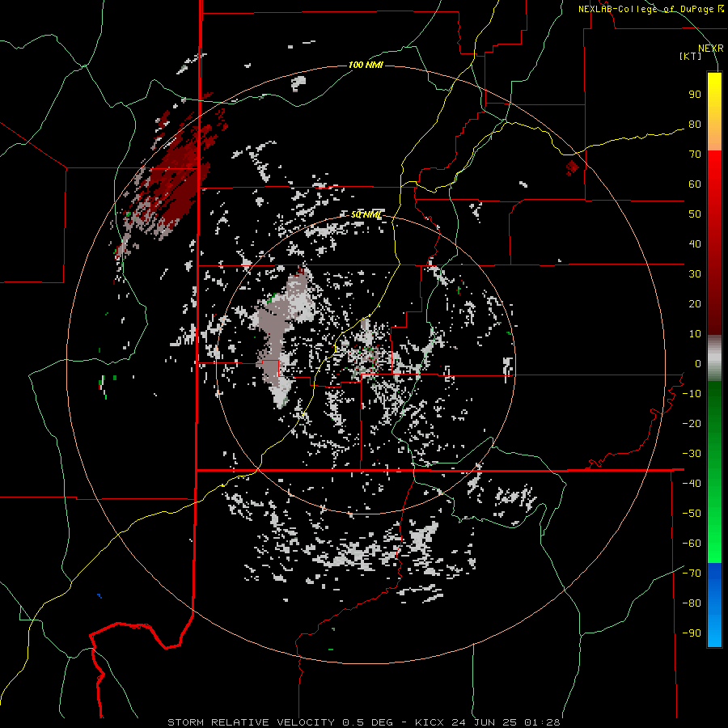The image size is (728, 728).
Task: Select the 90 value on velocity scale
Action: click(695, 95)
